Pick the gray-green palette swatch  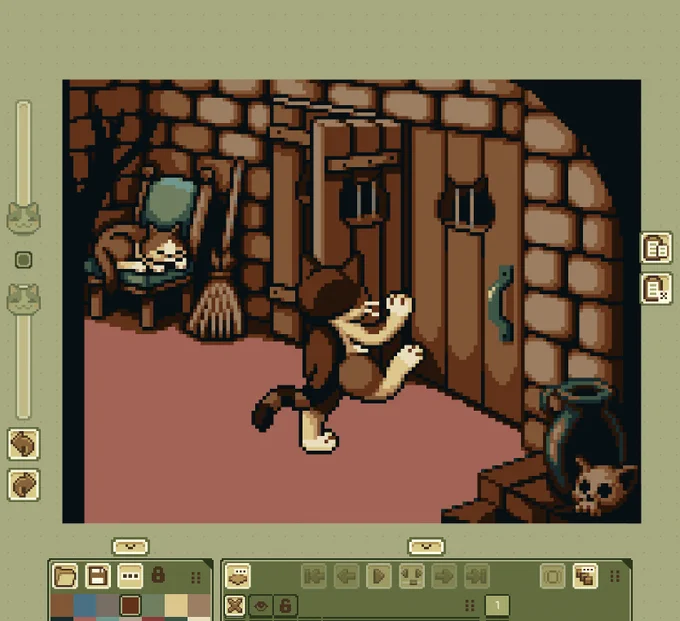(x=153, y=605)
